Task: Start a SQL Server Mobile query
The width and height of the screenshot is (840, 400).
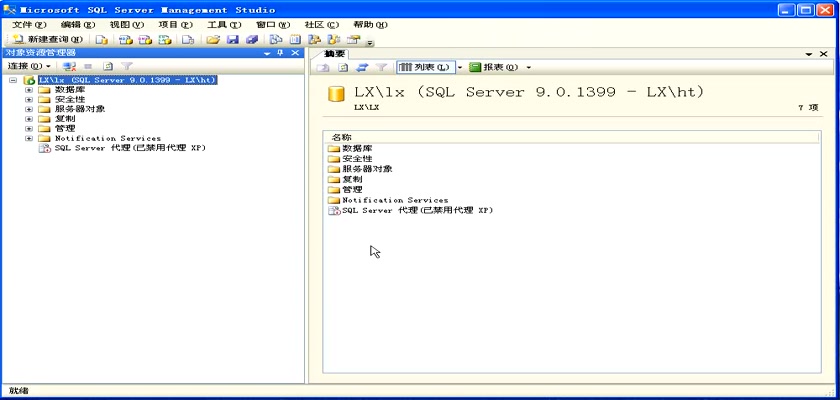Action: coord(188,40)
